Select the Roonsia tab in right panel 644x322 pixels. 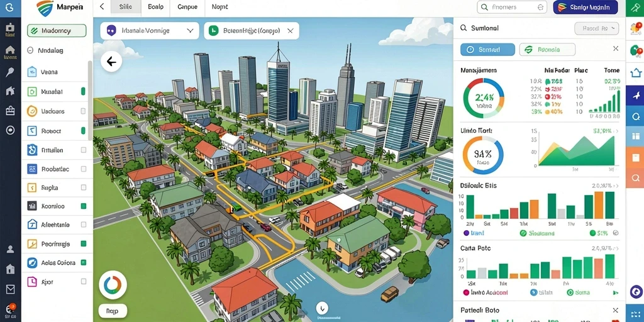click(547, 49)
